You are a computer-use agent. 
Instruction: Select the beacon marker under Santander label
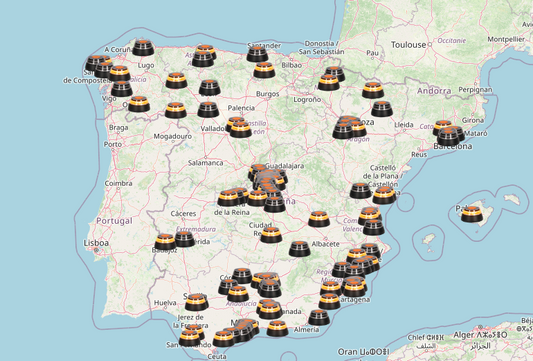pos(257,54)
